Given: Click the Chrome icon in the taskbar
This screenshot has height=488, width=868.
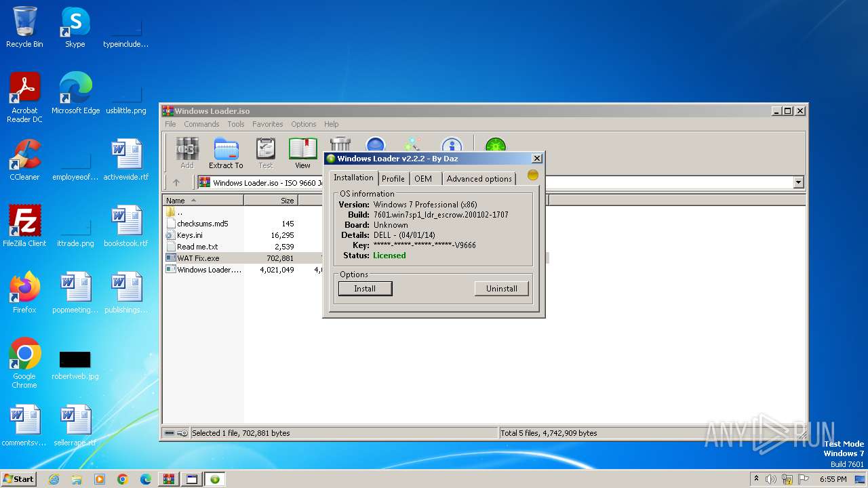Looking at the screenshot, I should [123, 479].
